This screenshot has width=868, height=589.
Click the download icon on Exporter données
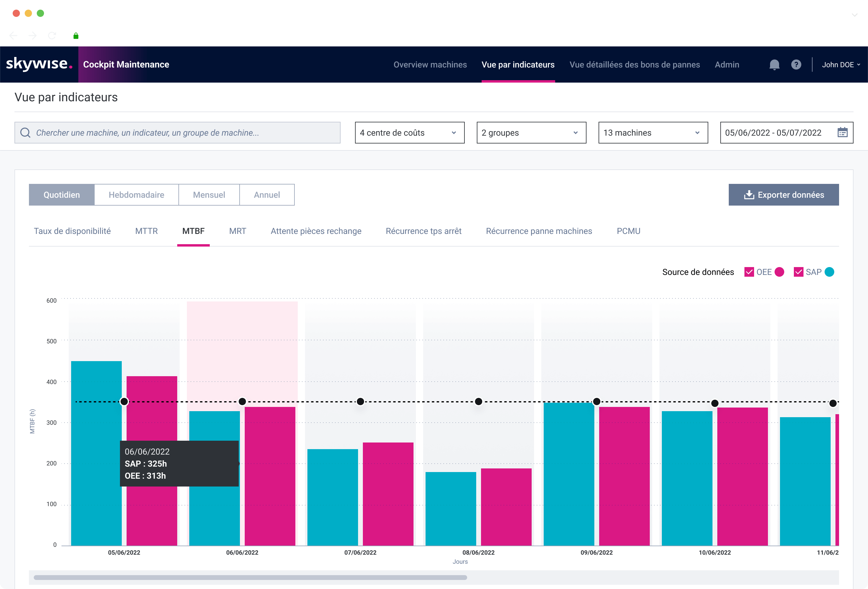coord(749,195)
